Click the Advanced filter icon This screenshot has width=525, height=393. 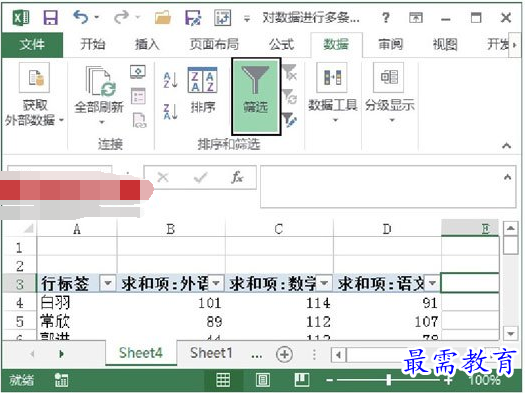pyautogui.click(x=289, y=120)
